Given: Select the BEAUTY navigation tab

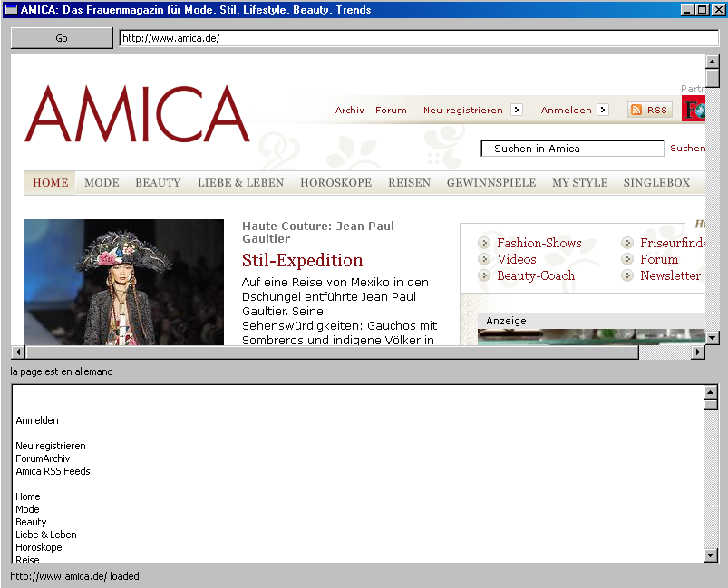Looking at the screenshot, I should click(158, 183).
